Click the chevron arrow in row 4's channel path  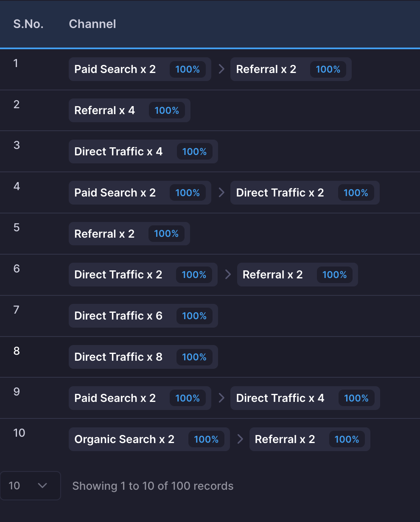[x=221, y=193]
